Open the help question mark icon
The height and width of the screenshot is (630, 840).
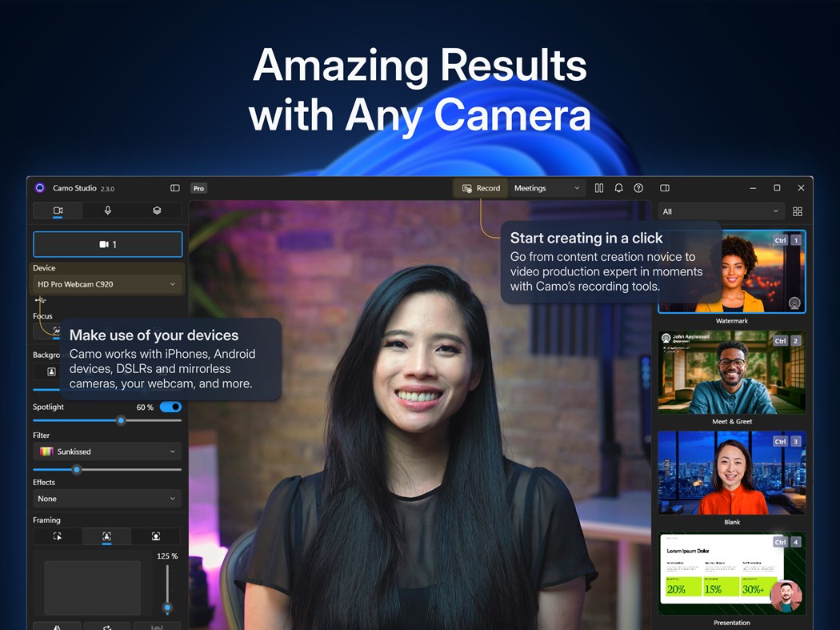pos(638,188)
